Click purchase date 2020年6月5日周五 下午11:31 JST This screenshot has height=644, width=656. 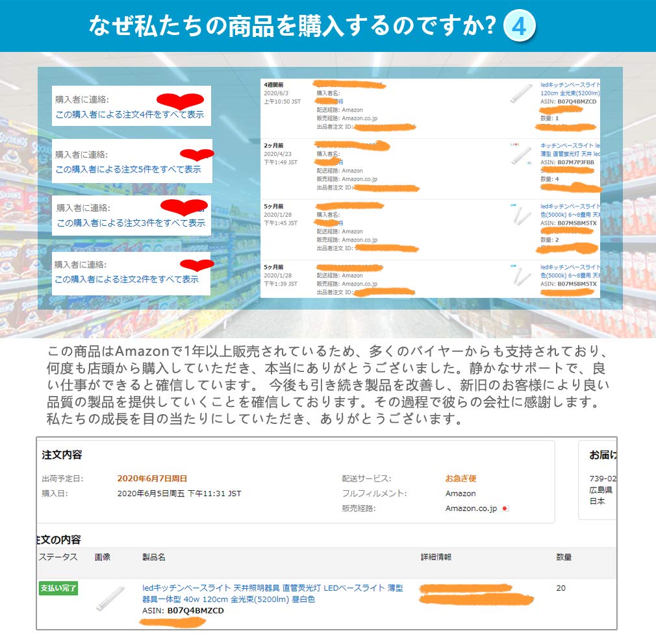(179, 493)
